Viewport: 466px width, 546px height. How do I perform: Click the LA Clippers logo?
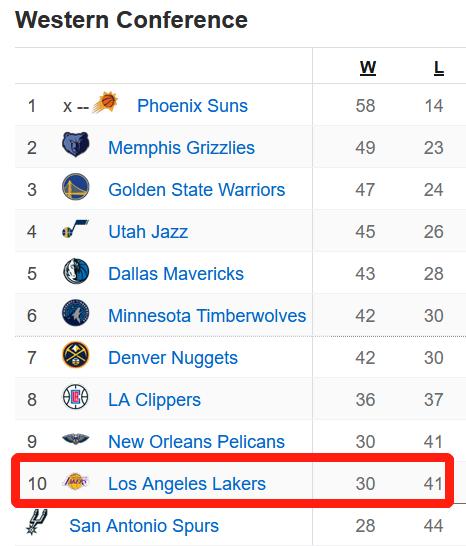click(x=76, y=397)
